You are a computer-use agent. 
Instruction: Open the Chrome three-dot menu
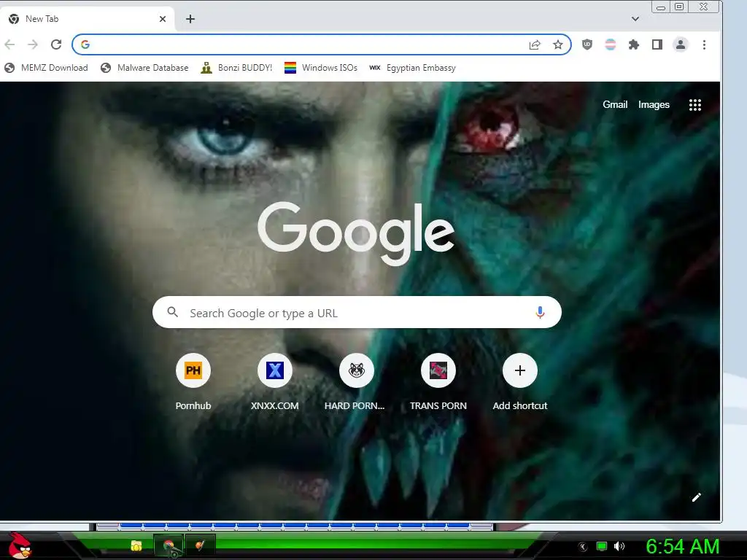[x=704, y=44]
